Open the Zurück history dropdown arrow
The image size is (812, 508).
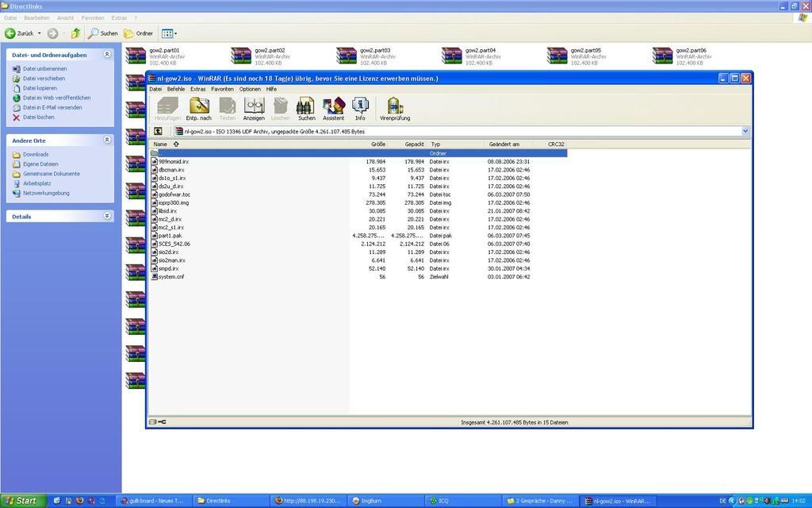(40, 33)
